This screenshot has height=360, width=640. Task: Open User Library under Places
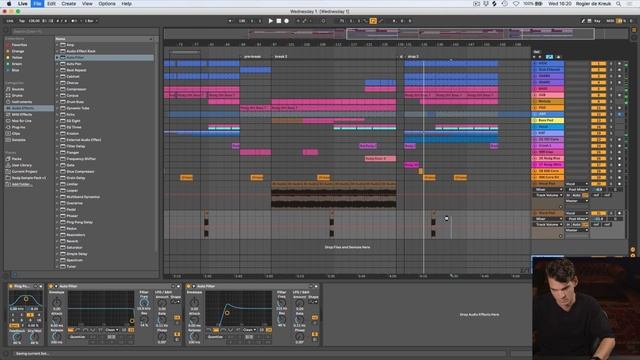point(22,165)
